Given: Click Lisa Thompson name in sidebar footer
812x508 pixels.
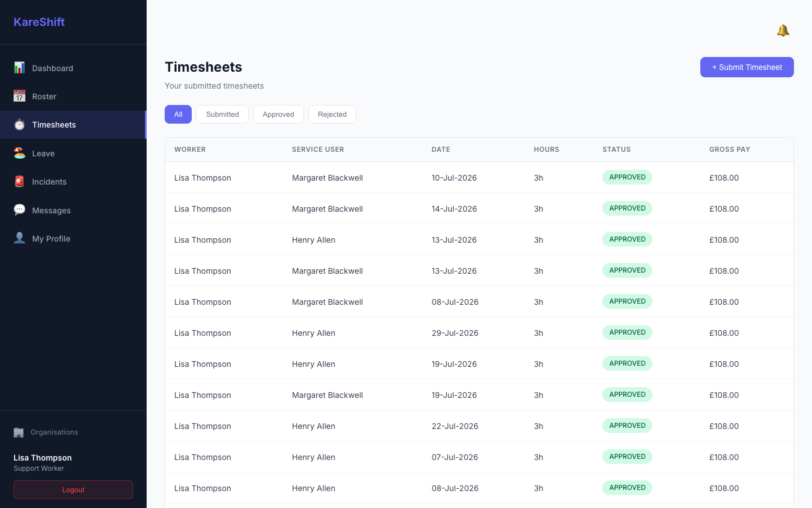Looking at the screenshot, I should click(x=42, y=458).
